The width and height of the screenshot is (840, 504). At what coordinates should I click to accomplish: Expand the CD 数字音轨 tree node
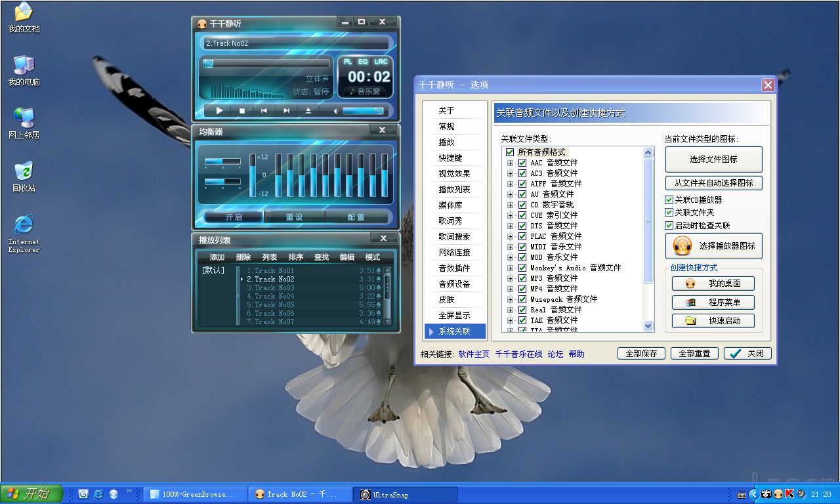coord(510,205)
